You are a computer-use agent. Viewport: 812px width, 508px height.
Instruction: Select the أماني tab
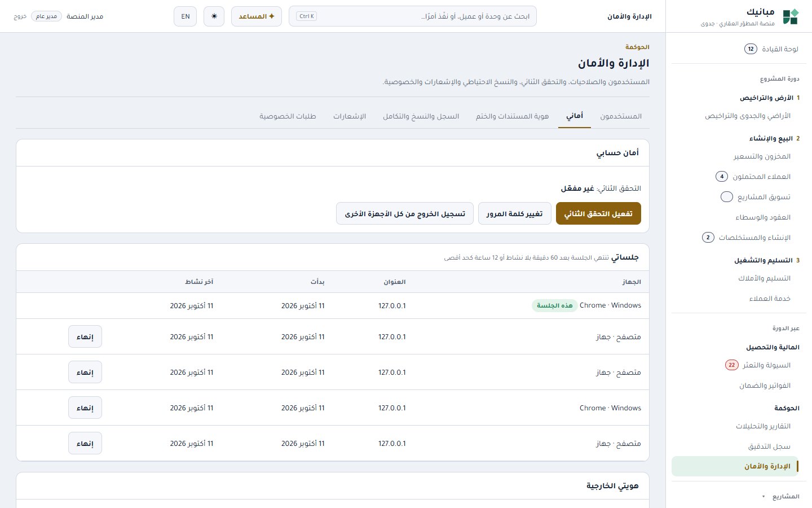[x=575, y=116]
